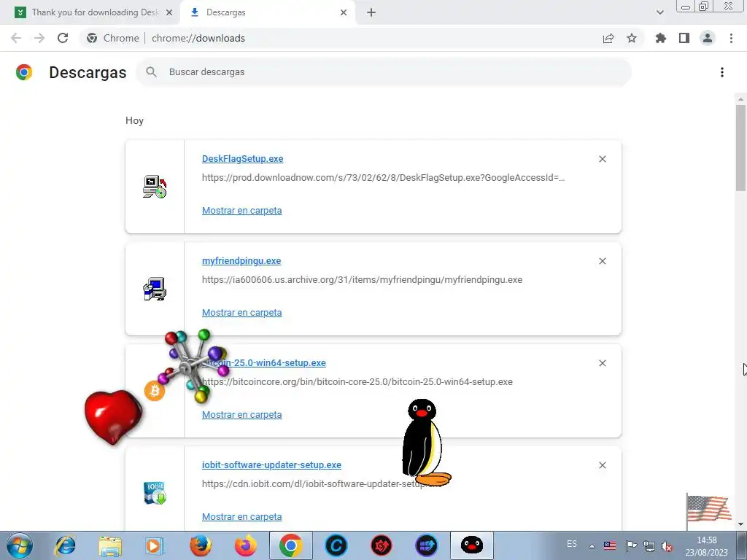The image size is (747, 560).
Task: Click the archive.org myfriendpingu URL text
Action: coord(362,279)
